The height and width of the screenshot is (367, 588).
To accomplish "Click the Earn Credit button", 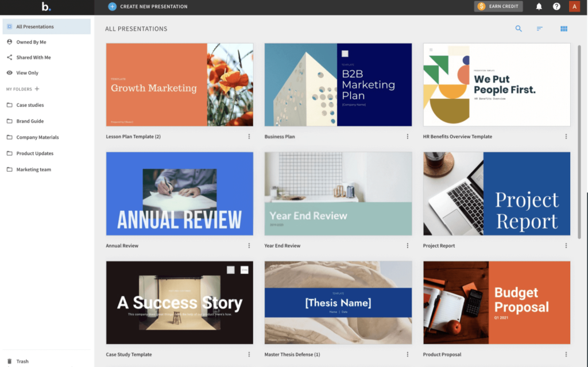I will pyautogui.click(x=498, y=7).
